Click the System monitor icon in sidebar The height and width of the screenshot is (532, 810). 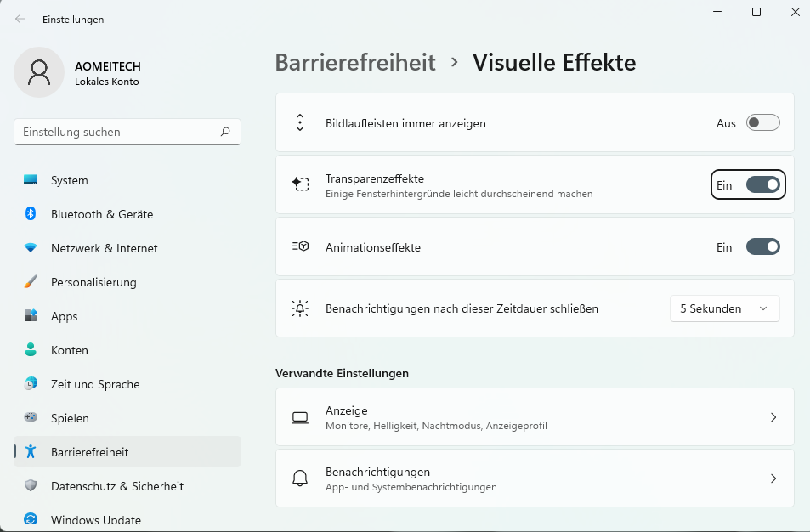point(31,180)
